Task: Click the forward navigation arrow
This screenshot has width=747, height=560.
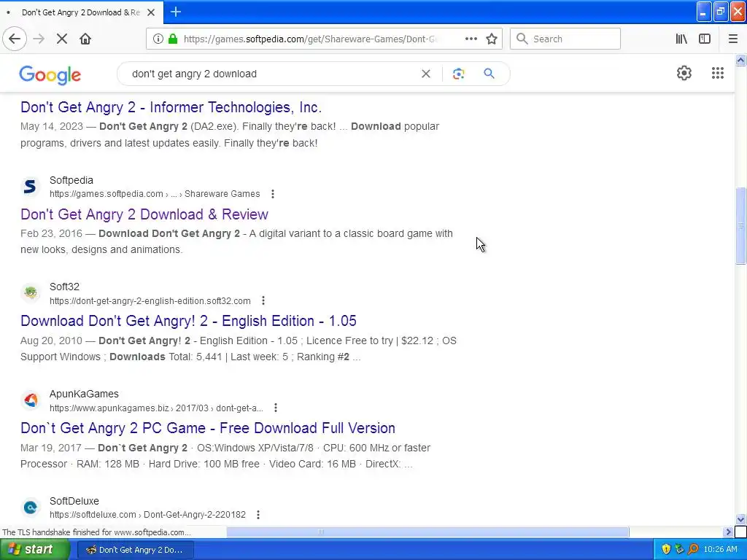Action: [39, 39]
